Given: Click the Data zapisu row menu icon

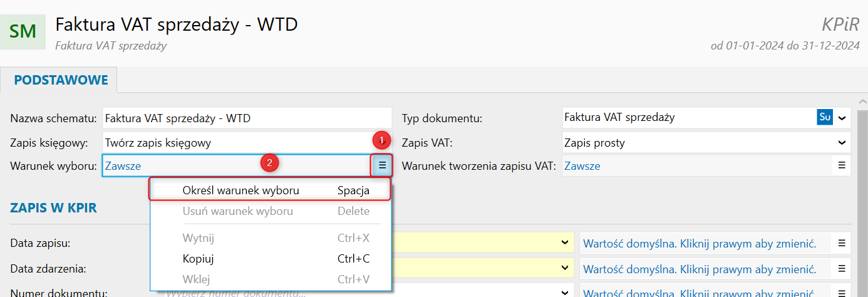Looking at the screenshot, I should [x=842, y=243].
